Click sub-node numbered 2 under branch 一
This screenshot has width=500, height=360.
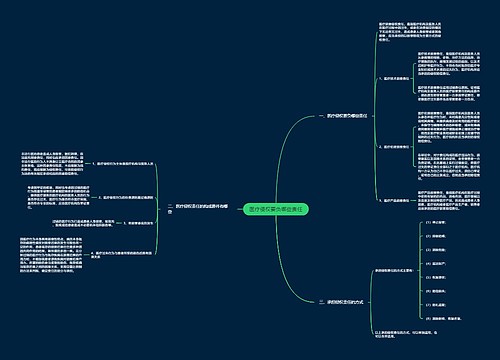click(394, 147)
